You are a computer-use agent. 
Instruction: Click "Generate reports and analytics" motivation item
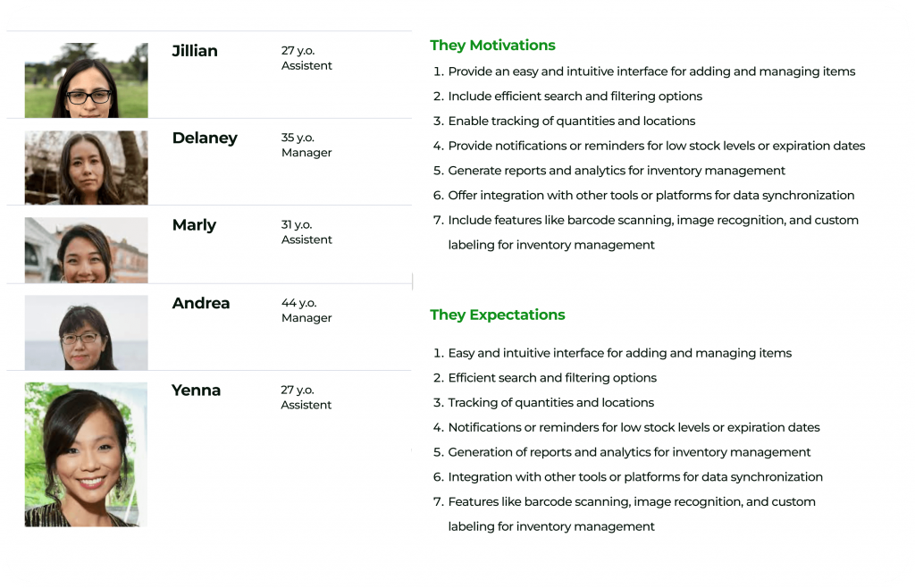[617, 171]
